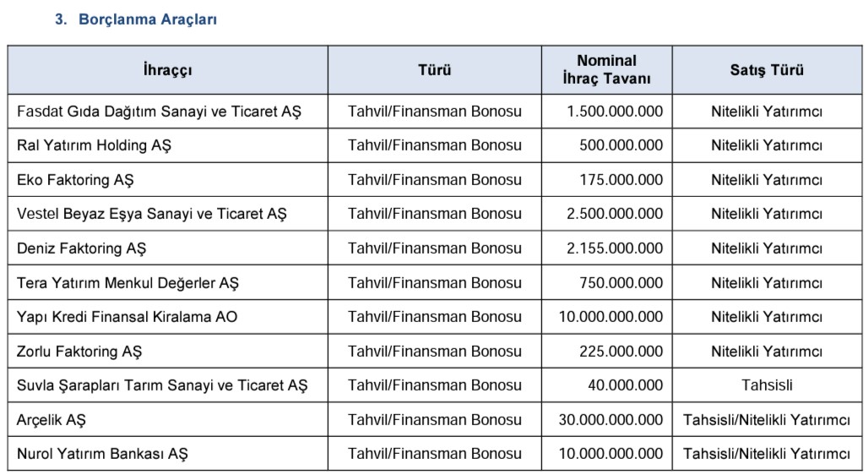Select the Arçelik AŞ cell

pyautogui.click(x=52, y=420)
